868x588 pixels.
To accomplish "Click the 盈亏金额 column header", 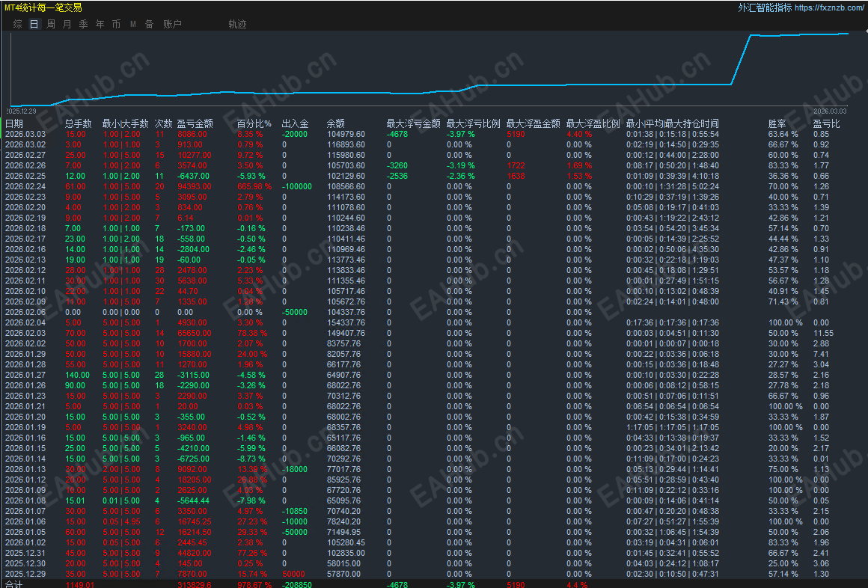I will 195,123.
